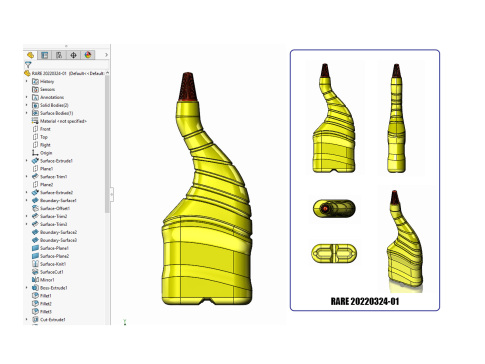Screen dimensions: 485x364
Task: Show more manager tabs with right chevron
Action: click(106, 55)
